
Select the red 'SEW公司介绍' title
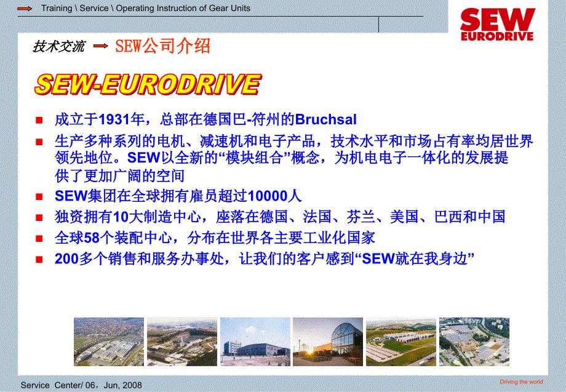pyautogui.click(x=162, y=46)
